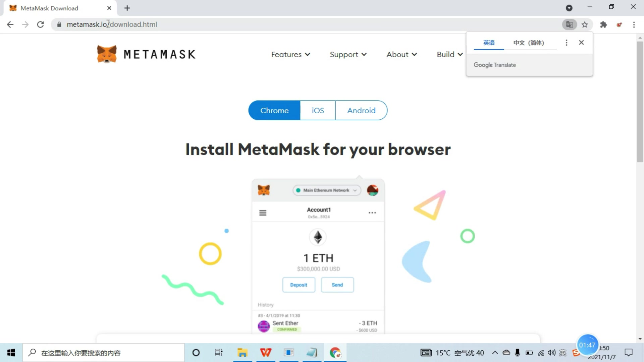Image resolution: width=644 pixels, height=362 pixels.
Task: Click the MetaMask toolbar extension icon
Action: [x=619, y=24]
